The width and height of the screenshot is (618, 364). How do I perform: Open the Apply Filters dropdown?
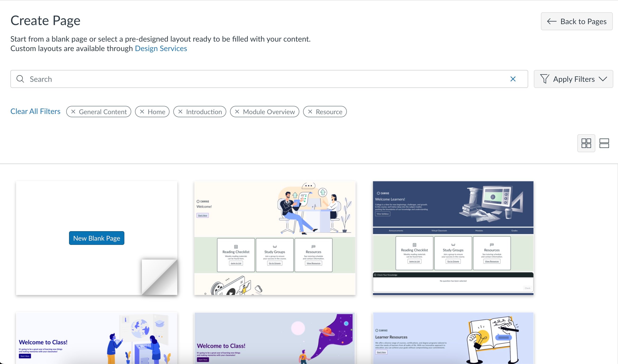tap(573, 79)
